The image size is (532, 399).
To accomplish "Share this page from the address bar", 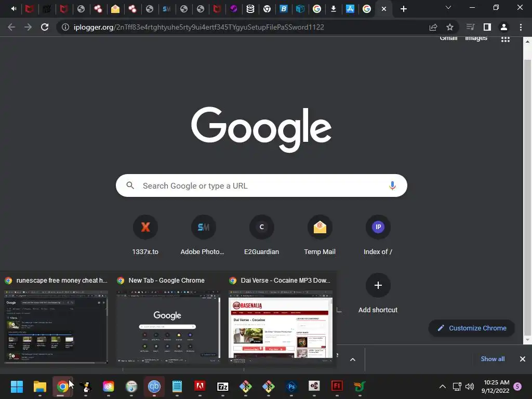I will (433, 27).
